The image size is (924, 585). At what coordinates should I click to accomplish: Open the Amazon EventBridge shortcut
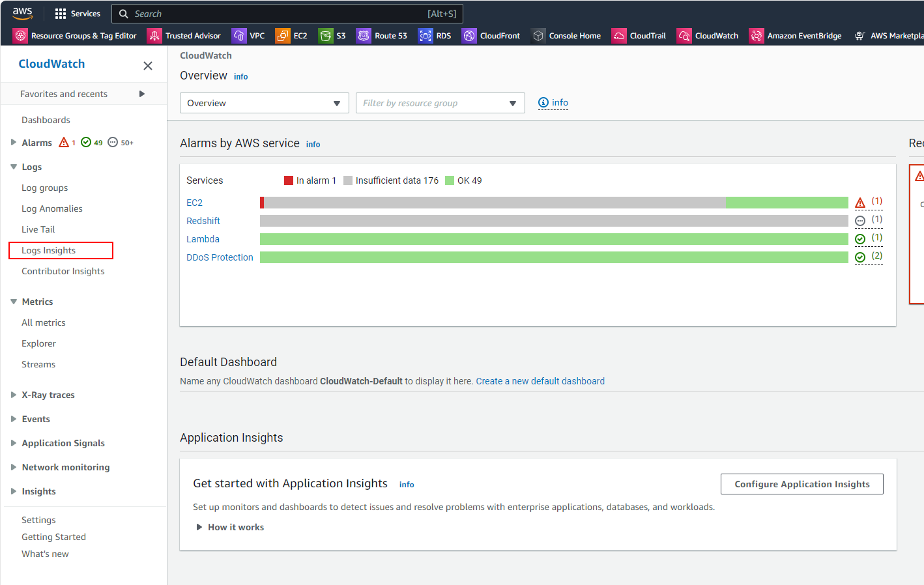[x=796, y=36]
